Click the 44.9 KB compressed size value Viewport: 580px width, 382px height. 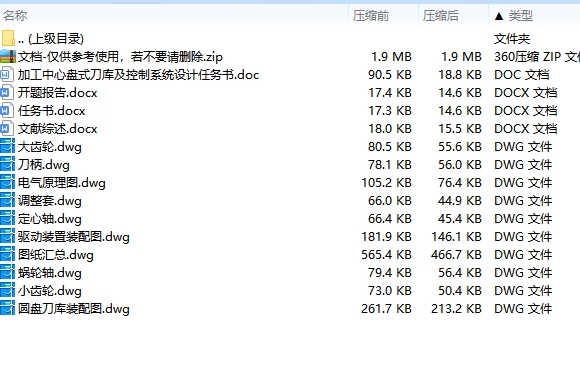(x=460, y=201)
